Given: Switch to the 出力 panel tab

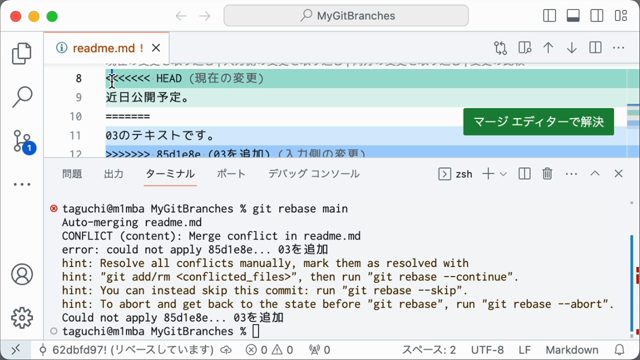Looking at the screenshot, I should click(113, 174).
